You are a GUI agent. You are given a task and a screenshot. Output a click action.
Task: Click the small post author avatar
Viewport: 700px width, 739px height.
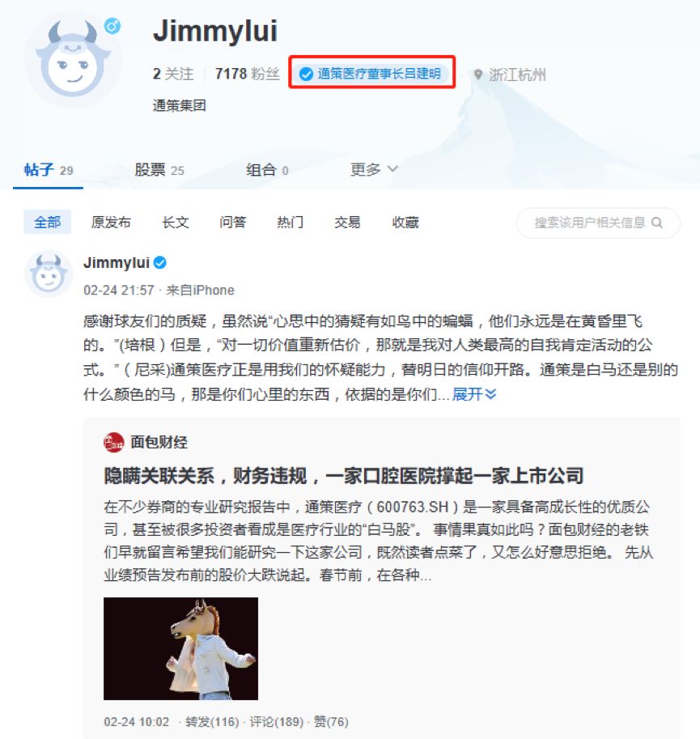48,274
